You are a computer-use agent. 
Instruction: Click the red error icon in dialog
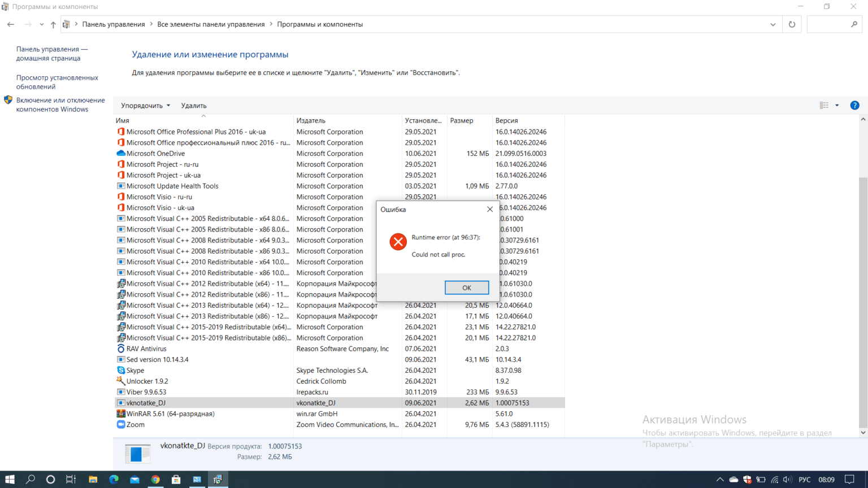pyautogui.click(x=398, y=242)
